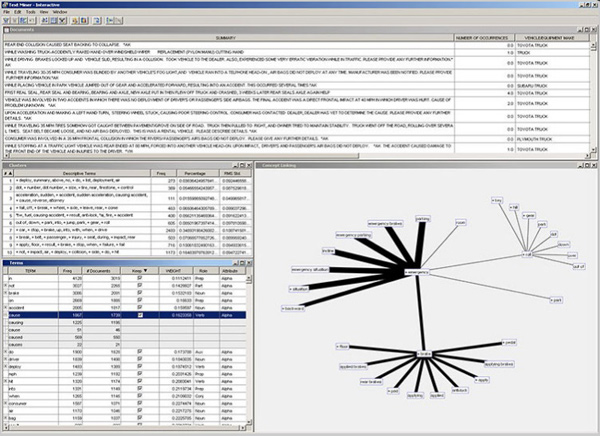Click the Documents panel title icon

pos(7,30)
